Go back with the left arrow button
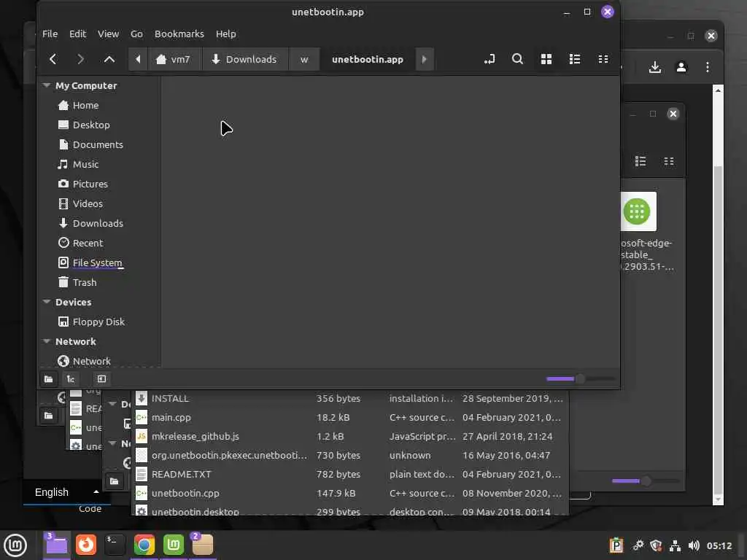 (x=53, y=59)
